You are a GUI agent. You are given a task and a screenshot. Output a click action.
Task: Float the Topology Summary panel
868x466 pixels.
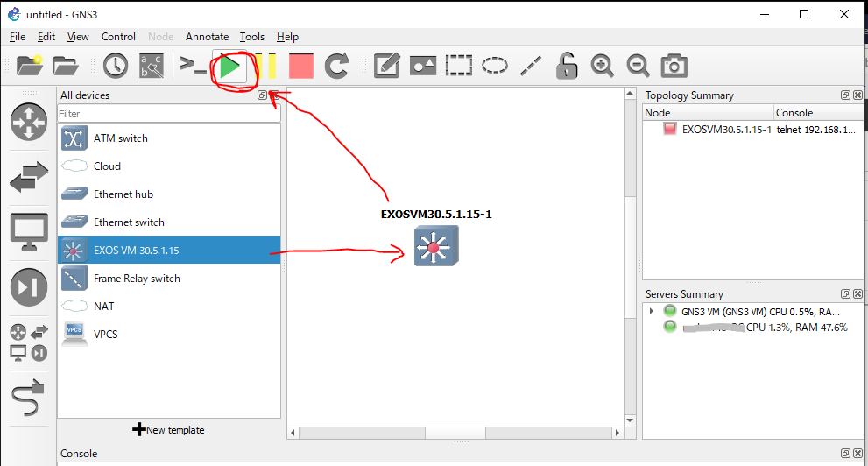point(845,95)
